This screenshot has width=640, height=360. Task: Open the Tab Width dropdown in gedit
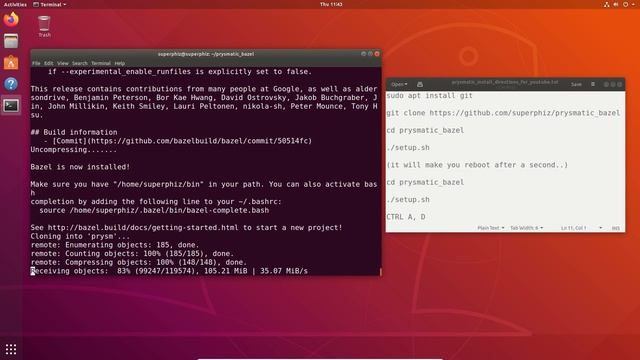(526, 228)
